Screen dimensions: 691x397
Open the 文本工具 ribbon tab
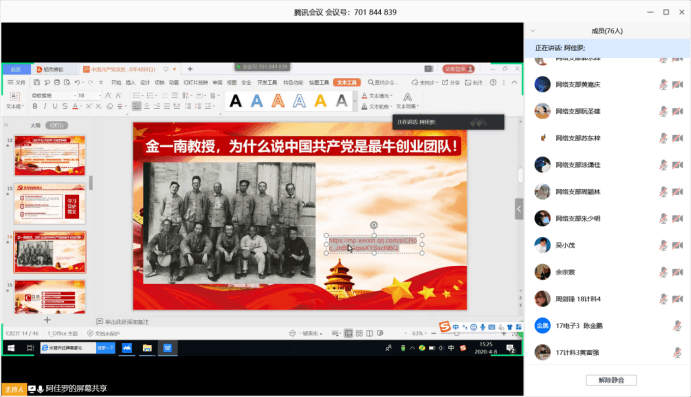tap(347, 82)
